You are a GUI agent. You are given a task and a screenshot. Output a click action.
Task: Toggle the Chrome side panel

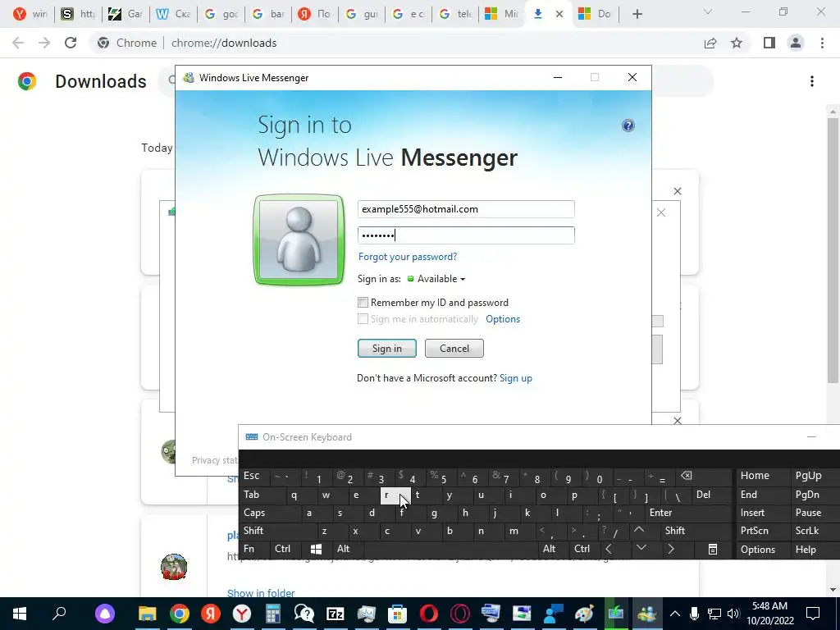coord(769,43)
